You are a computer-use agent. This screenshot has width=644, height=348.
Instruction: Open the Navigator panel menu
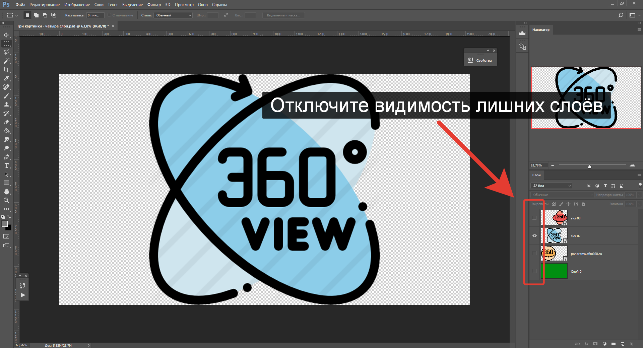[x=639, y=29]
